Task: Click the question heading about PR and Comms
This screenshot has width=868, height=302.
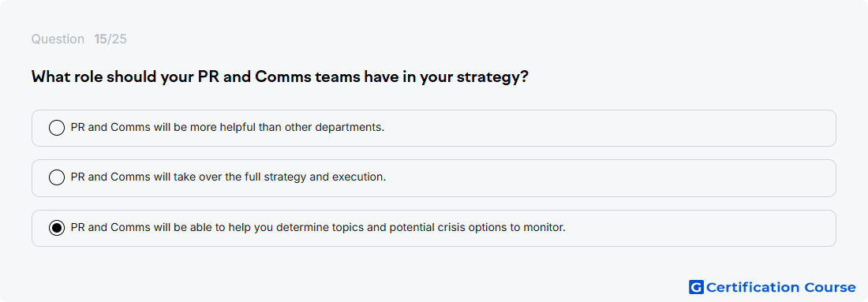Action: [x=279, y=77]
